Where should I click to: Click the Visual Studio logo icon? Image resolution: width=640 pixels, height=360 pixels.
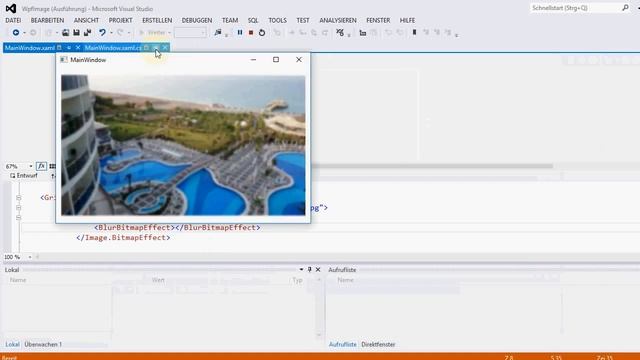11,8
